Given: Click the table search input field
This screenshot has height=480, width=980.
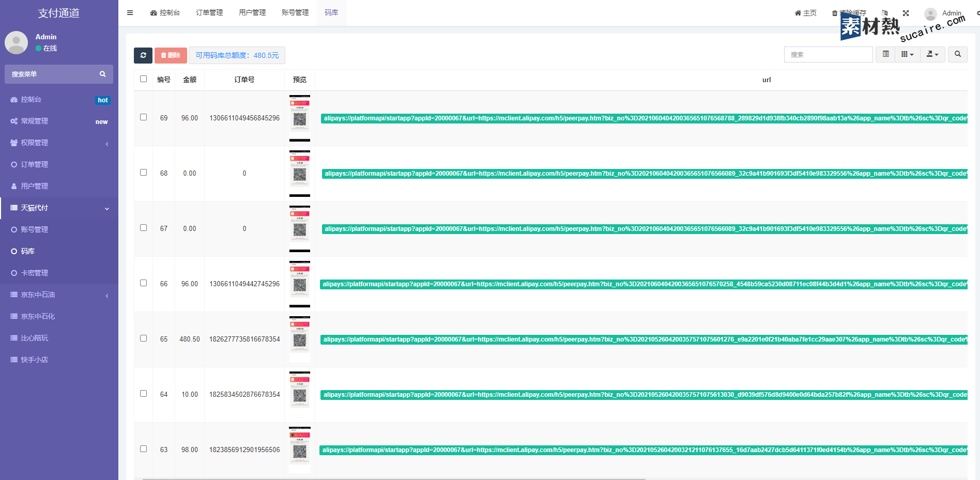Looking at the screenshot, I should tap(829, 54).
